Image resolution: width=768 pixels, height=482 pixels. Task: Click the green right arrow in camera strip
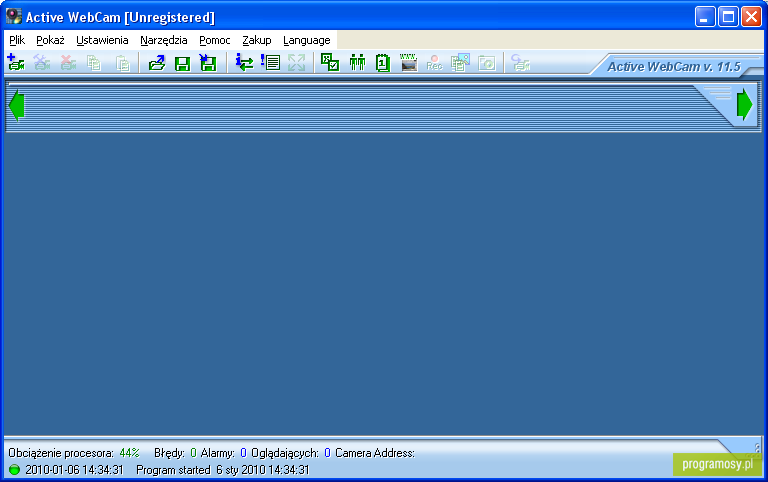coord(744,104)
